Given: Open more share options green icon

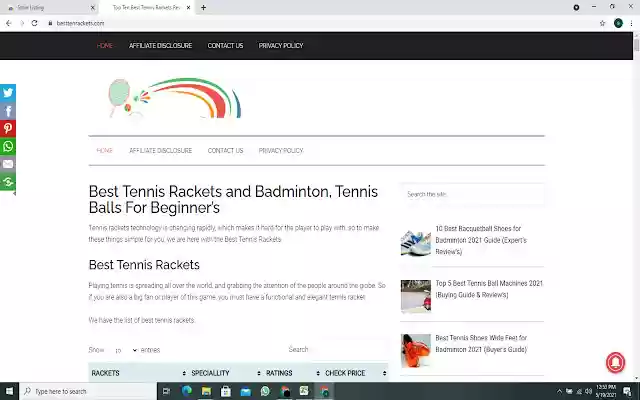Looking at the screenshot, I should (x=8, y=182).
